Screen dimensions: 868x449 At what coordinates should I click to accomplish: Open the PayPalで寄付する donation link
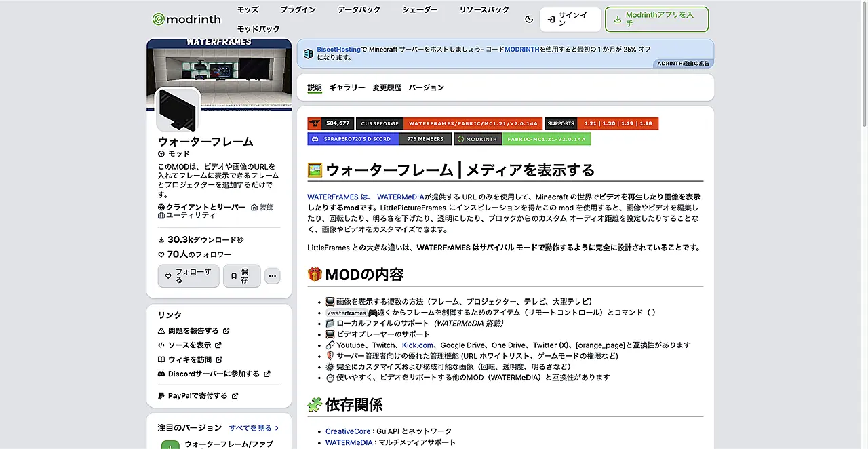click(197, 396)
